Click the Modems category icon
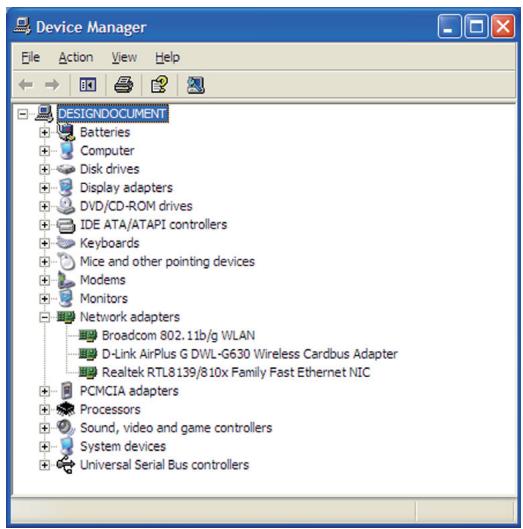This screenshot has width=523, height=529. click(x=66, y=280)
